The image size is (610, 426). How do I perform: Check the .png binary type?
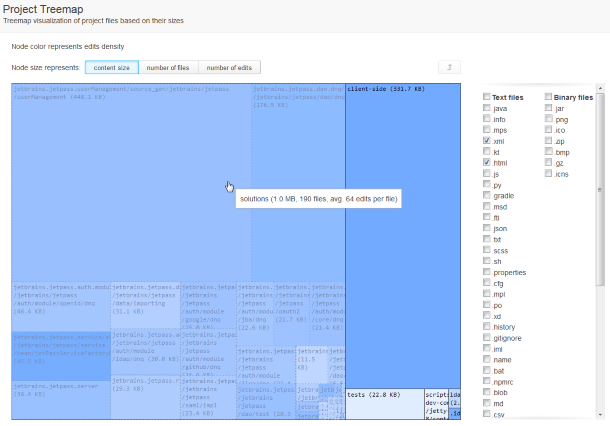coord(549,118)
